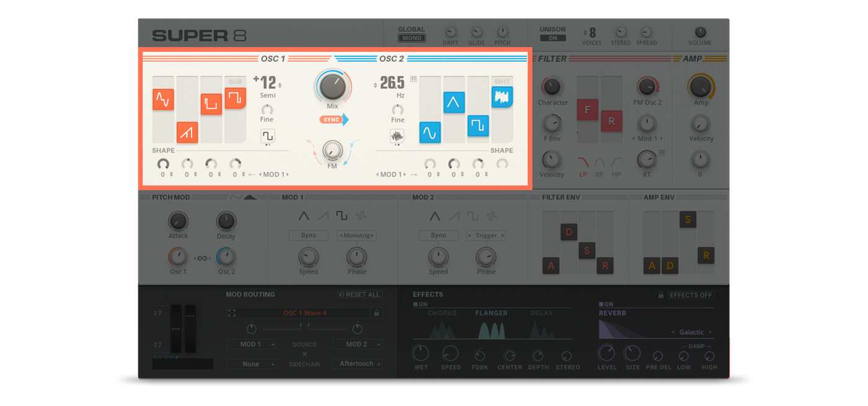Click the oscillator Mix knob

pos(332,86)
